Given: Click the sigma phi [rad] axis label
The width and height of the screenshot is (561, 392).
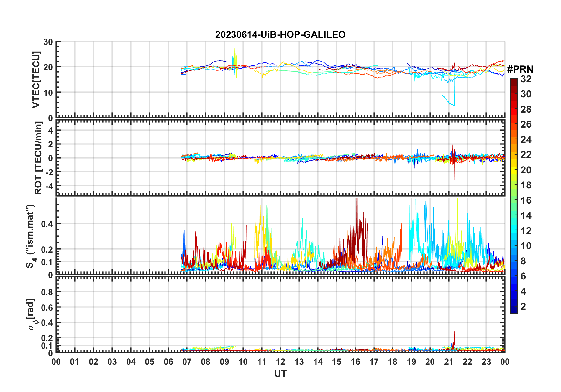Looking at the screenshot, I should [32, 314].
